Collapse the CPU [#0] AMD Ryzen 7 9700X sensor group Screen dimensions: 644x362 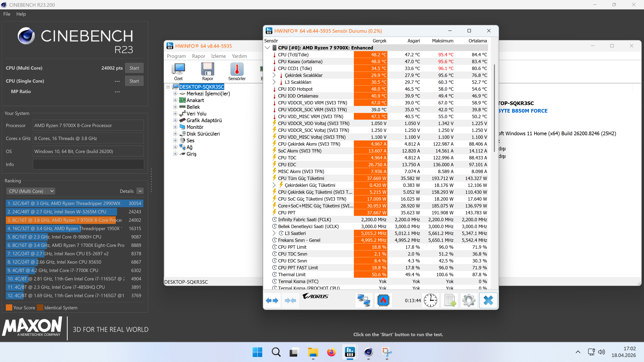[267, 48]
